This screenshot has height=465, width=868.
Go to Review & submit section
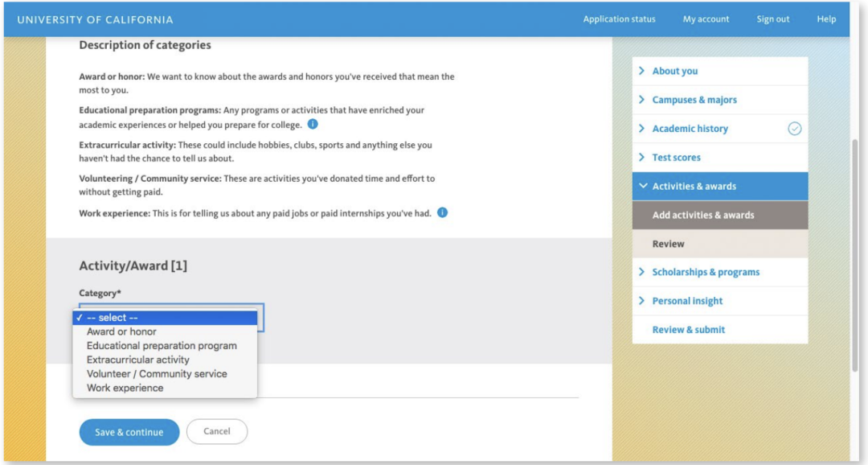688,330
